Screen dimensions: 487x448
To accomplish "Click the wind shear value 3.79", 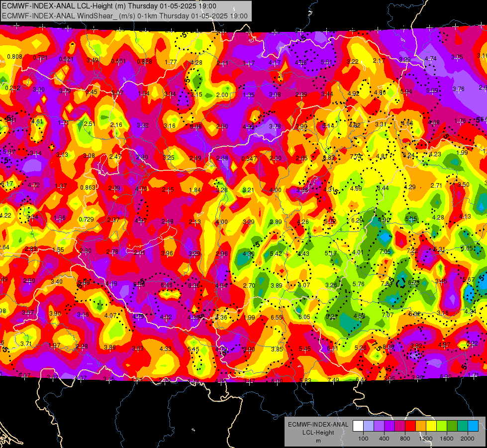I will tap(65, 91).
